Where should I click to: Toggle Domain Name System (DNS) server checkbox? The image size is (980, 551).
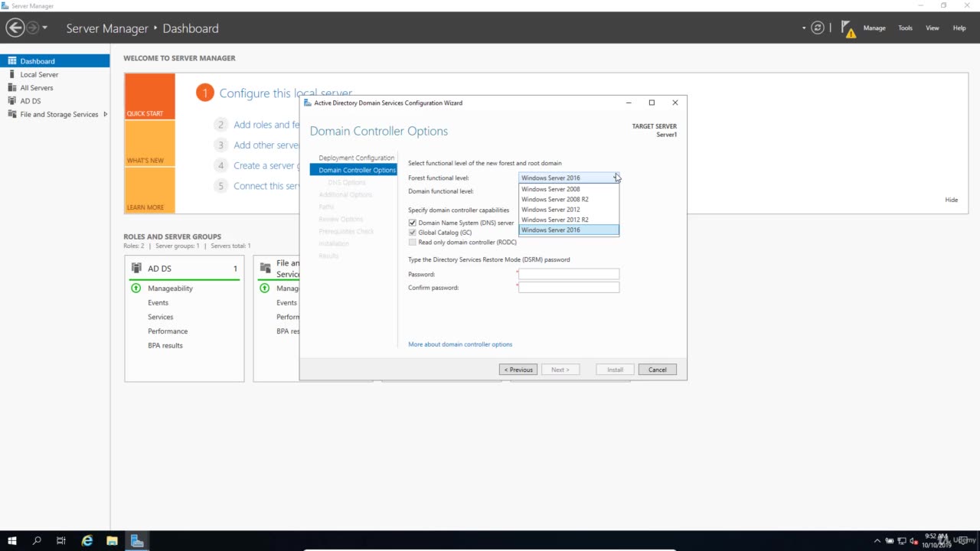412,223
